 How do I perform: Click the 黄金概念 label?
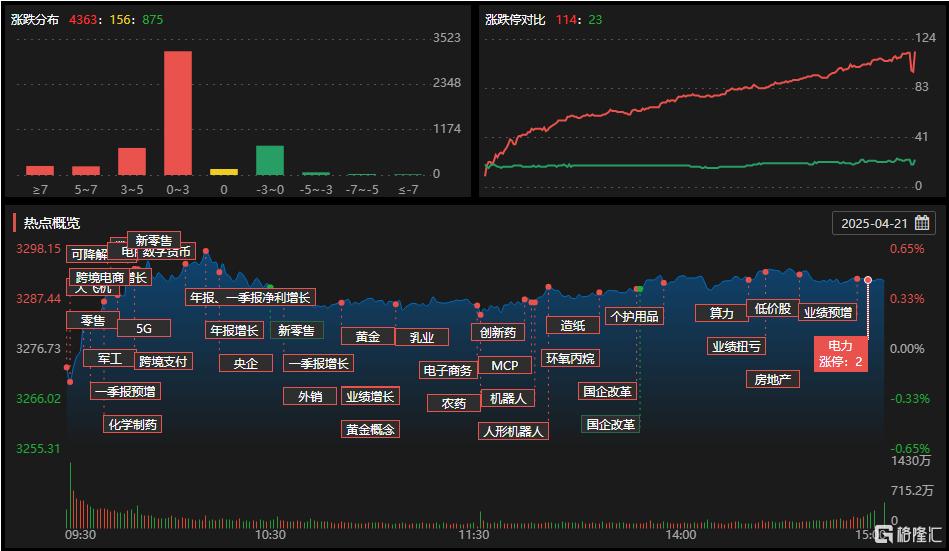370,429
